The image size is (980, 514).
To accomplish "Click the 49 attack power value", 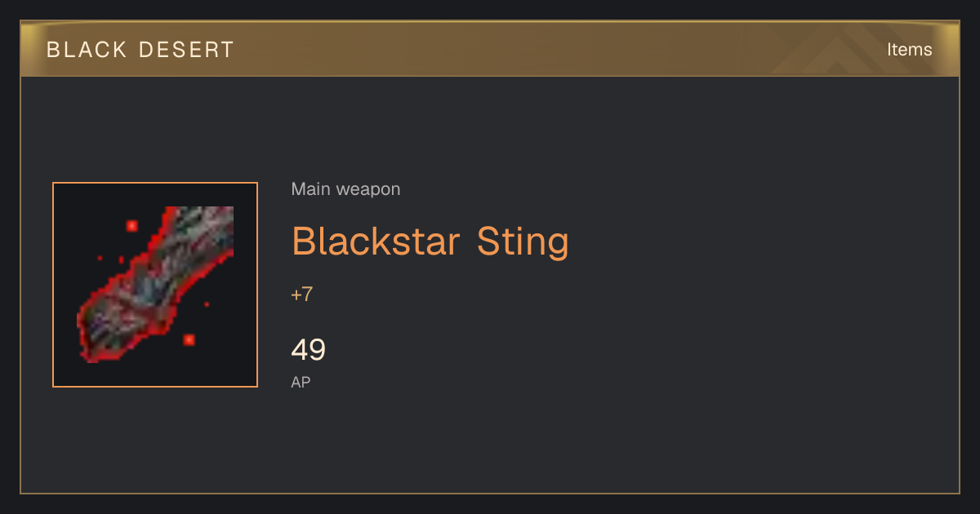I will (x=308, y=350).
